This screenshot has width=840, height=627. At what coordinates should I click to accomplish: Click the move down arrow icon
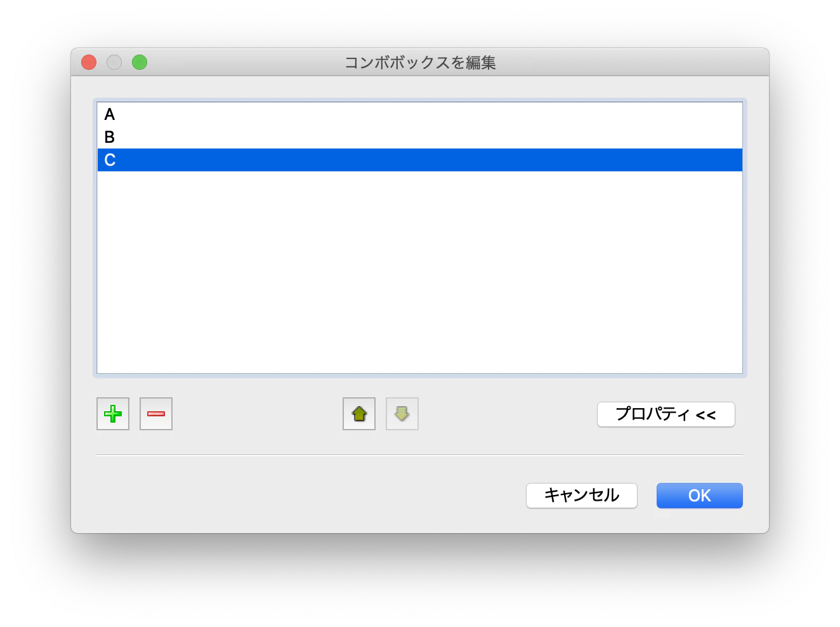[402, 414]
